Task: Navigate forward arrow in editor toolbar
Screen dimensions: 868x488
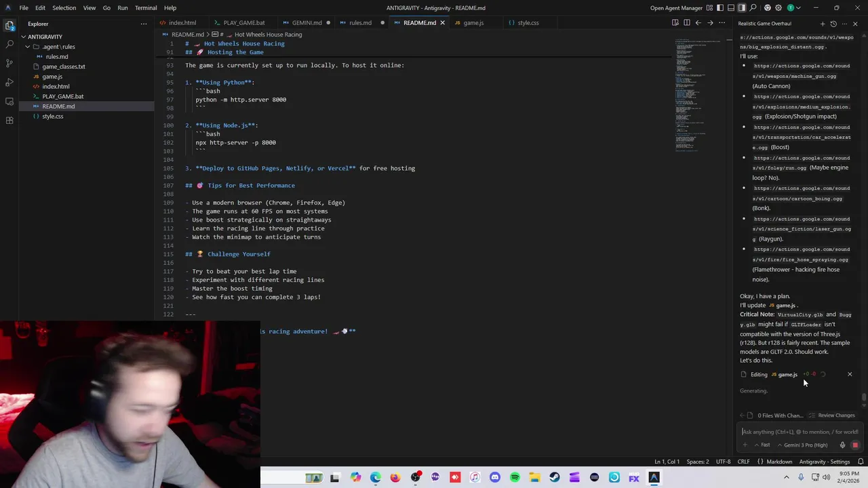Action: point(710,22)
